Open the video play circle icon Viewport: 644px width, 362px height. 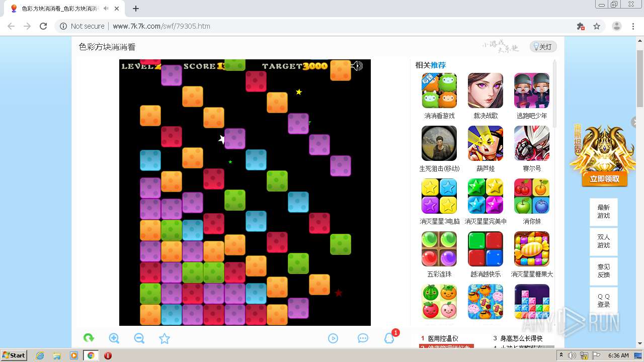[333, 338]
